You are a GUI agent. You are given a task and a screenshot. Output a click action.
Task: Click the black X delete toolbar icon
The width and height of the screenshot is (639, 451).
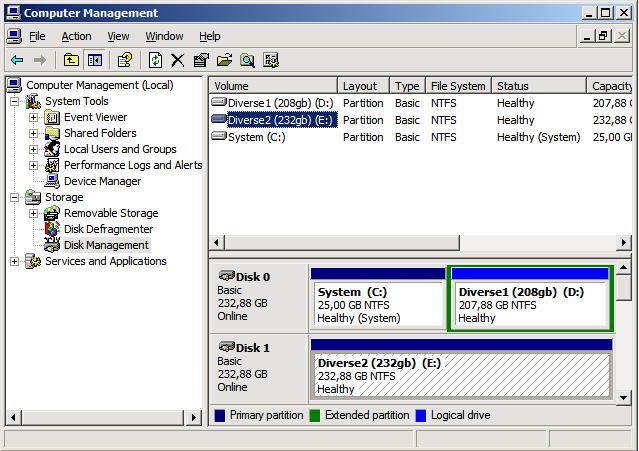[x=178, y=60]
